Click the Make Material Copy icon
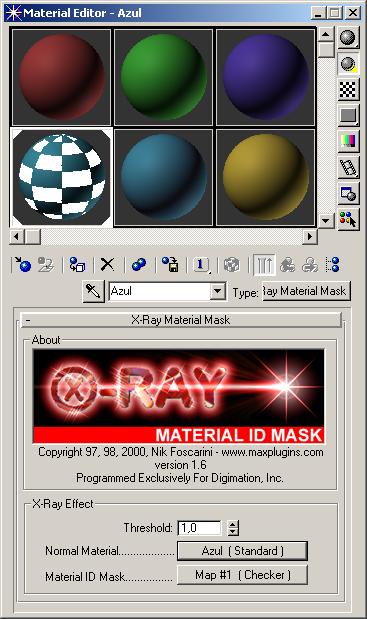The width and height of the screenshot is (367, 619). [139, 264]
